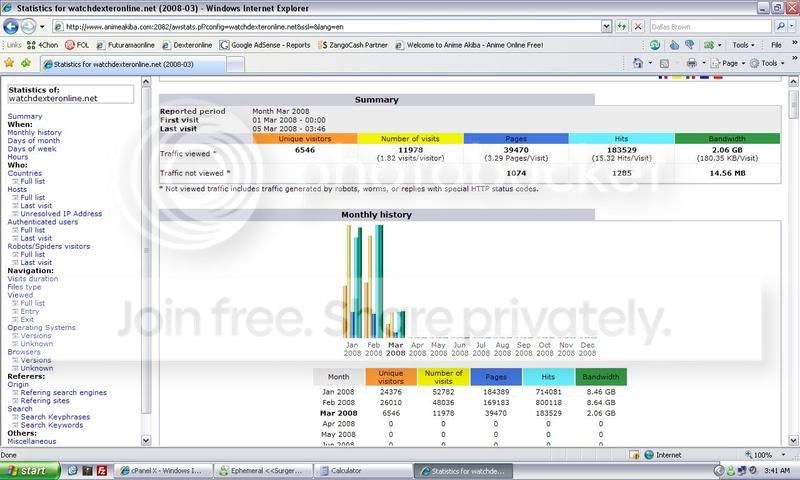Open Days of week sidebar link

(x=32, y=148)
